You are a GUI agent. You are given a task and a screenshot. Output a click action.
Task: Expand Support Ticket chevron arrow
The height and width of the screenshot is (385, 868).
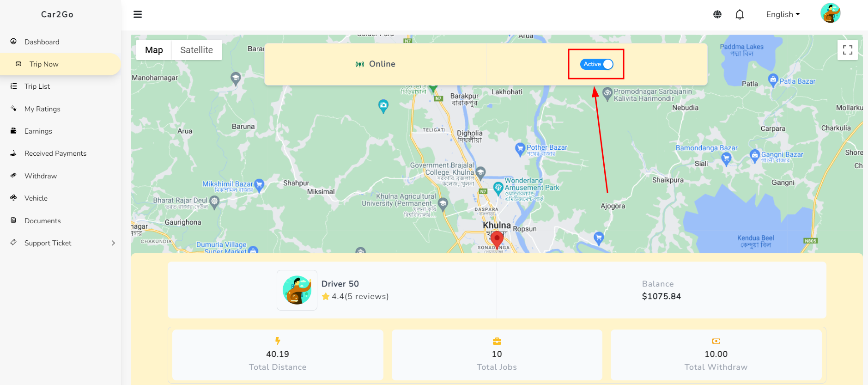(x=113, y=243)
